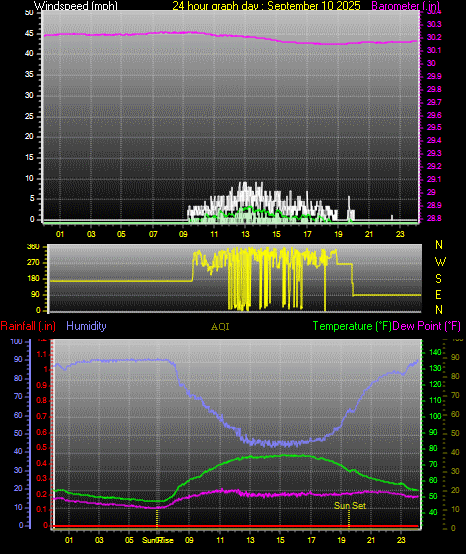Click the red "0.6" rainfall scale value
The width and height of the screenshot is (466, 554).
pyautogui.click(x=41, y=432)
